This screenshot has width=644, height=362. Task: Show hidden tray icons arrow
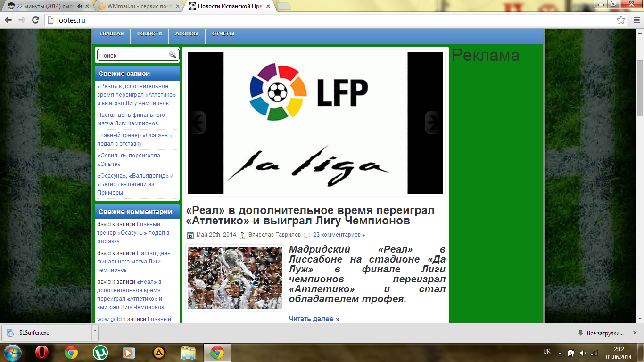click(560, 353)
